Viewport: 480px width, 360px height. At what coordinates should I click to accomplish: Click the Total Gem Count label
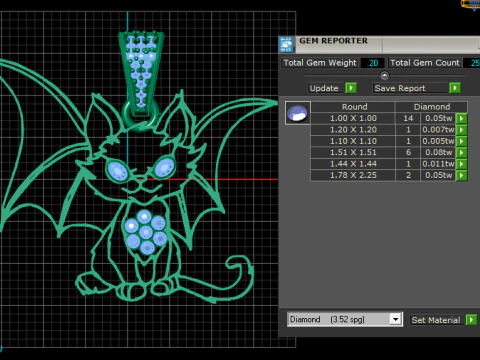[425, 63]
